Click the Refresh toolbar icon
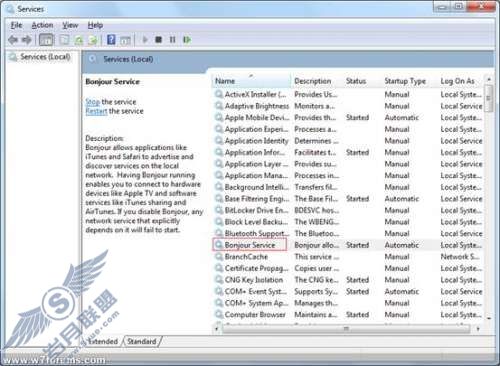The width and height of the screenshot is (500, 366). [79, 40]
